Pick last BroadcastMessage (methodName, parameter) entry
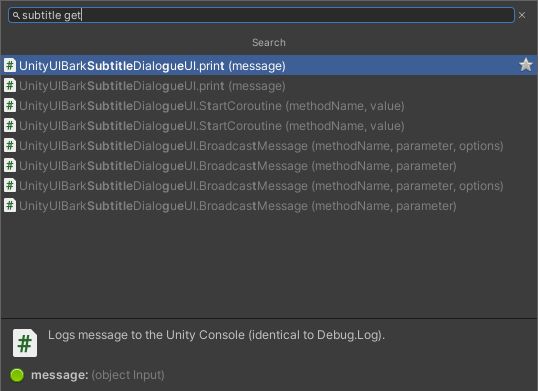This screenshot has width=538, height=391. [x=269, y=205]
